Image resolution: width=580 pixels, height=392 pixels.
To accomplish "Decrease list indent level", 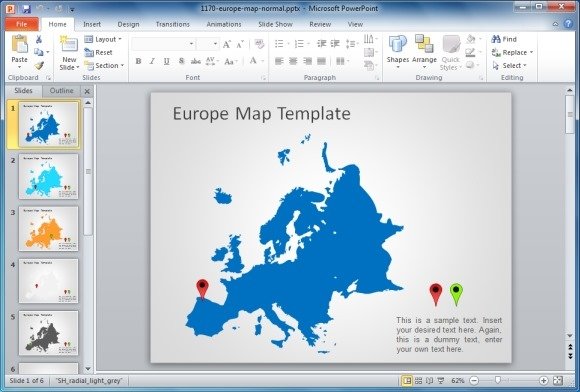I will pos(321,44).
